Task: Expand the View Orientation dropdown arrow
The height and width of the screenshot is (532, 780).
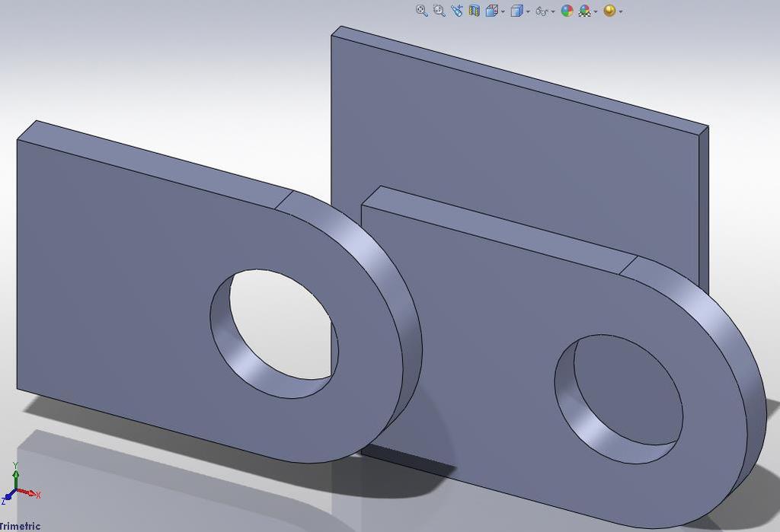Action: click(503, 12)
